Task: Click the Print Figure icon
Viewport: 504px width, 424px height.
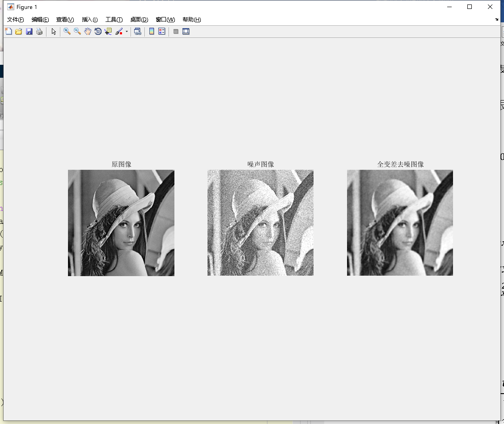Action: pos(39,31)
